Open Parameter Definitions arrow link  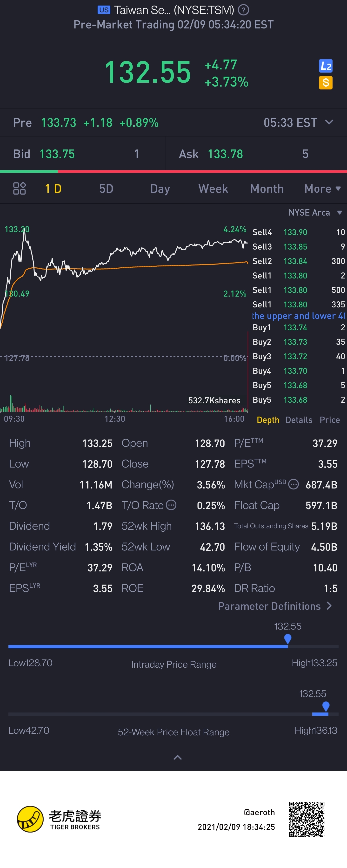[275, 606]
